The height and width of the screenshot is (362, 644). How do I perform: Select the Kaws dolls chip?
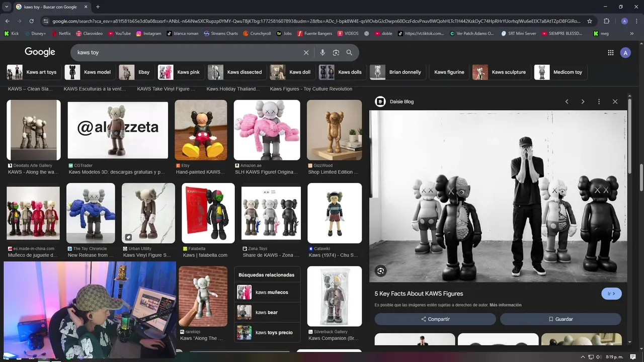(342, 72)
